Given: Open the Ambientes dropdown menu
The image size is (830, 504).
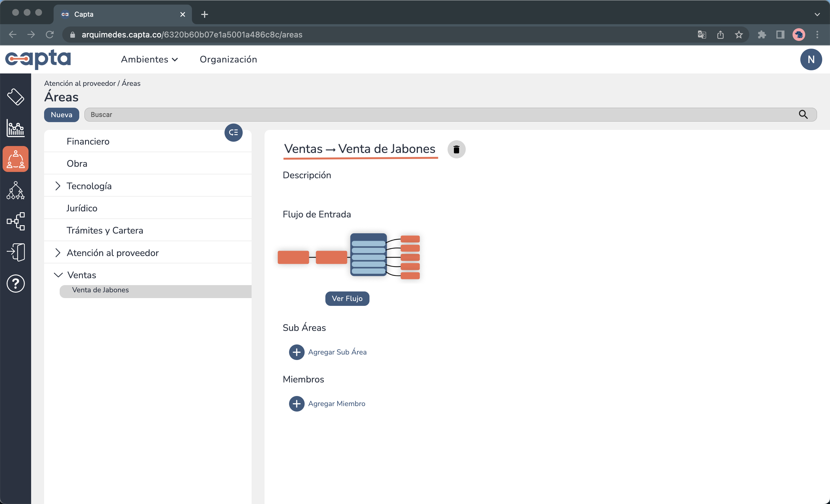Looking at the screenshot, I should [x=149, y=59].
